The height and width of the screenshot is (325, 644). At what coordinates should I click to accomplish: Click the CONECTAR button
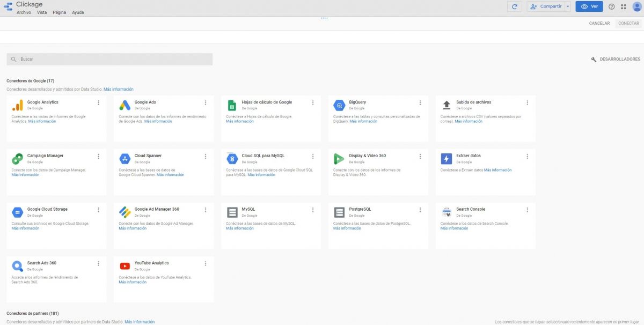[x=628, y=23]
